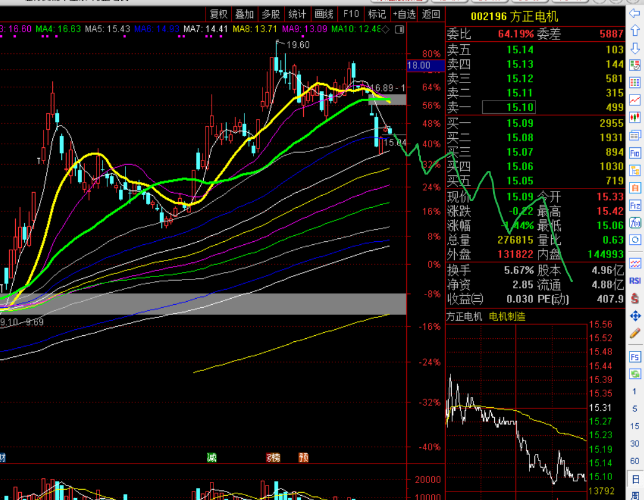
Task: Toggle the small square icon at MA row end
Action: 399,29
